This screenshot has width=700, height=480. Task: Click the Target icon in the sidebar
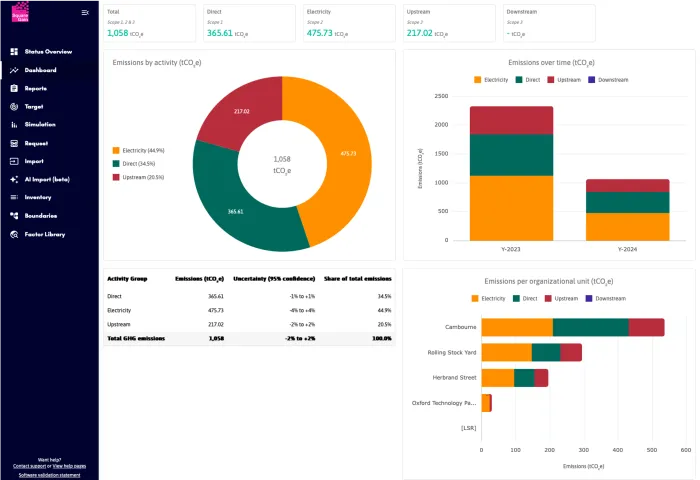14,107
